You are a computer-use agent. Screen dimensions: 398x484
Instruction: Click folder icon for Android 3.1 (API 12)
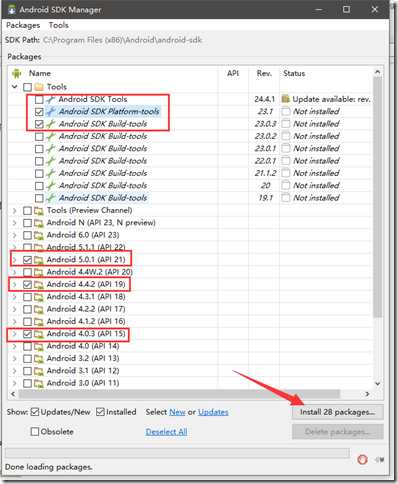[39, 371]
